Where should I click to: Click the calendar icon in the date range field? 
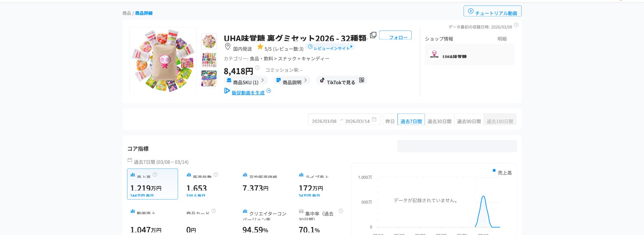(374, 120)
